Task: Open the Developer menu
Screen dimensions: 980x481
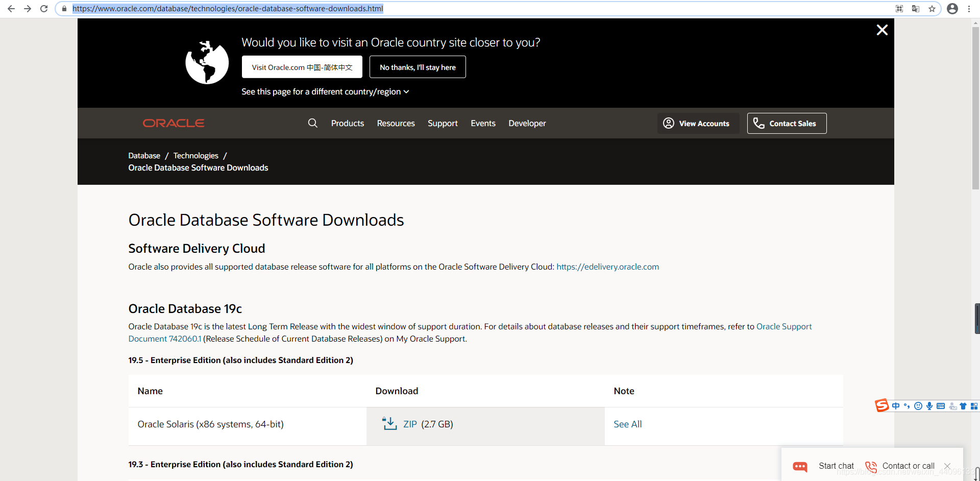Action: coord(527,124)
